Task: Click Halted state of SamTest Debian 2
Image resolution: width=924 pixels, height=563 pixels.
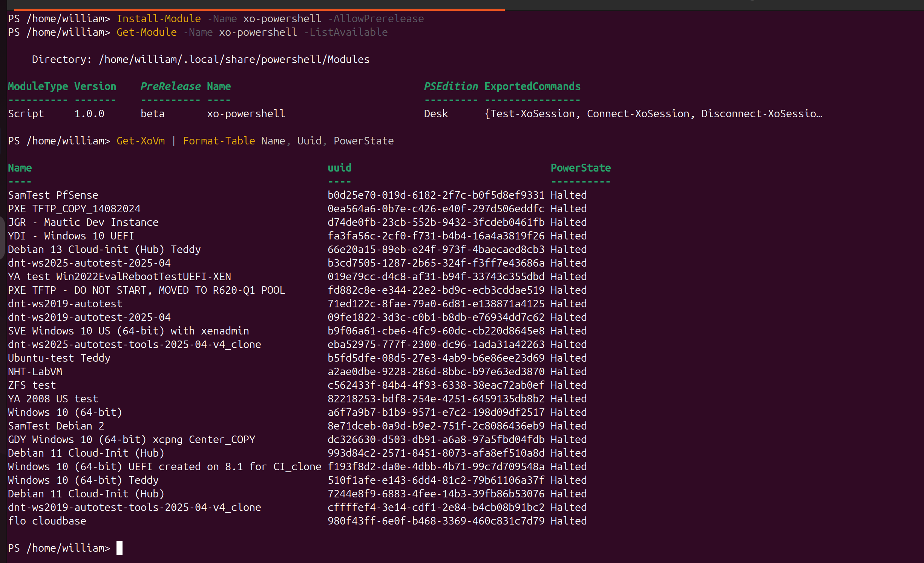Action: coord(568,426)
